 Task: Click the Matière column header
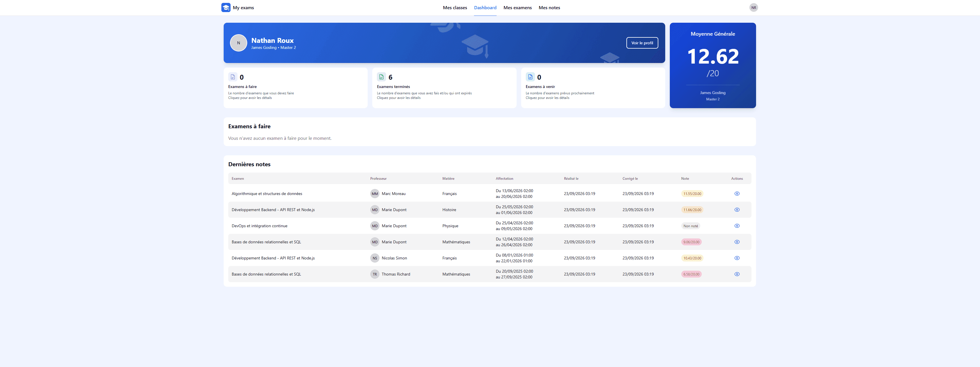[x=448, y=179]
